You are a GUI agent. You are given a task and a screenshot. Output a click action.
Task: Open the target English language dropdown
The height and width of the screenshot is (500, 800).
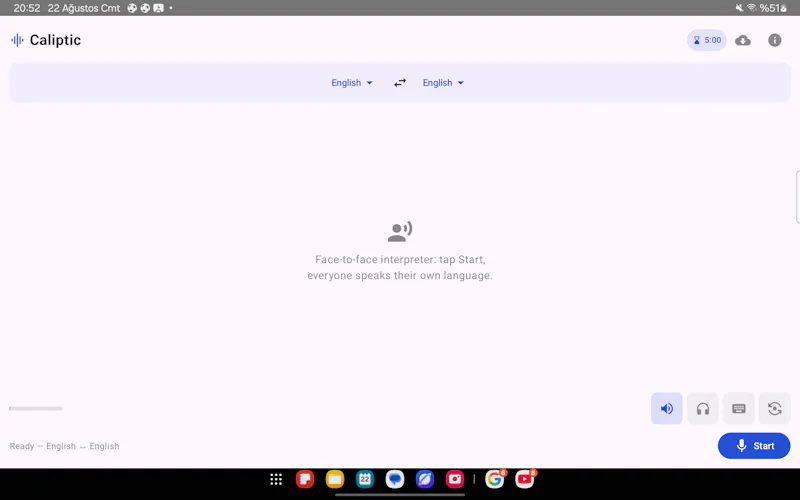point(443,83)
